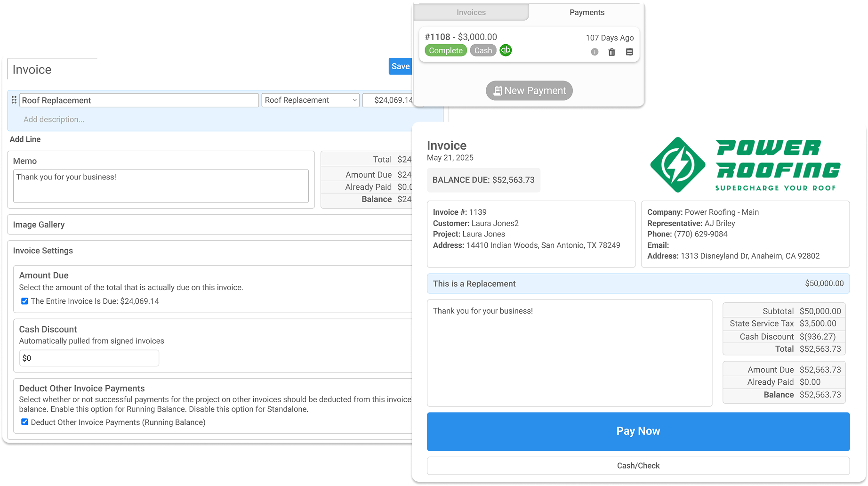Click the customer address in San Antonio
The image size is (868, 486).
(543, 245)
